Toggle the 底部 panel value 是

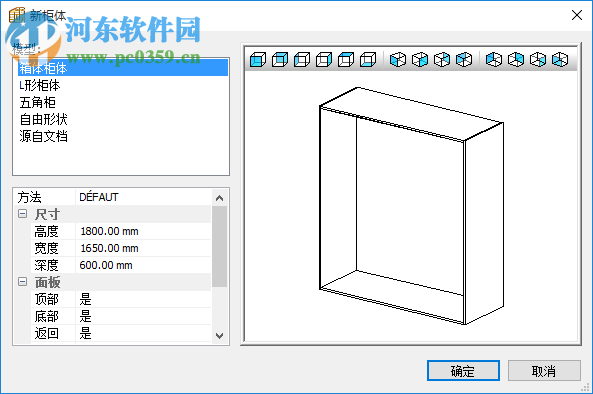point(143,316)
